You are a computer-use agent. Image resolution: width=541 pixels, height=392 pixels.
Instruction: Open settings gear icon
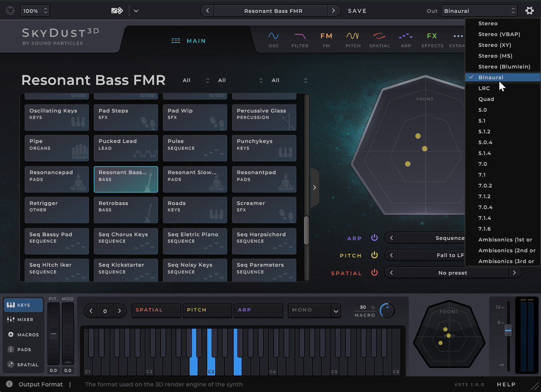click(529, 11)
